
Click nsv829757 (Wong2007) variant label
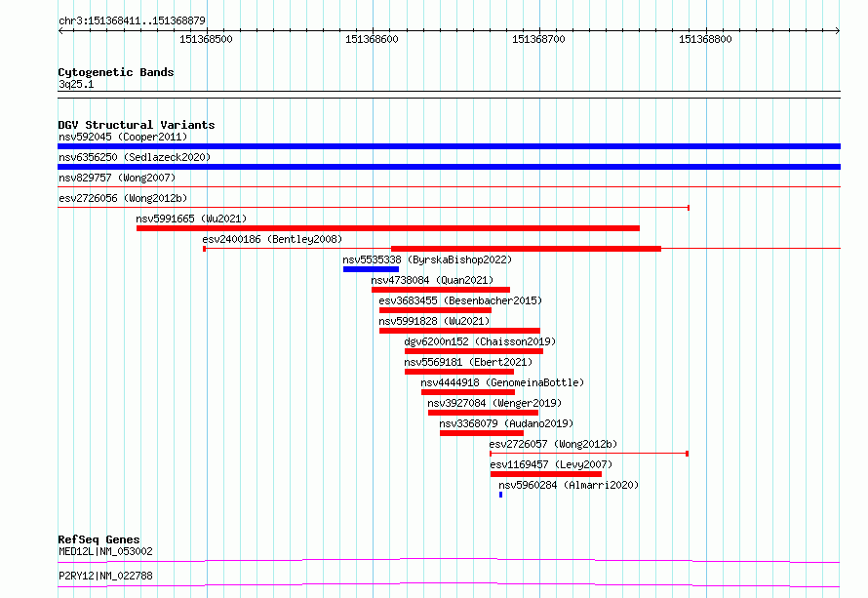[117, 178]
